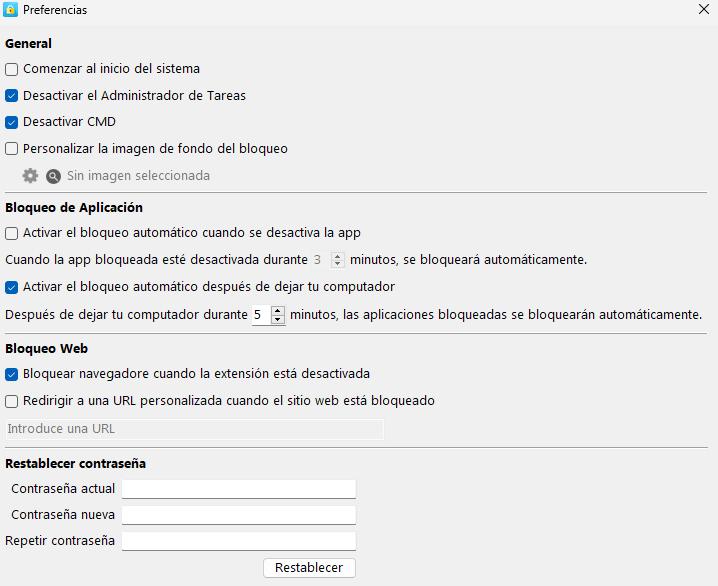Click the Introduce una URL text field
This screenshot has width=718, height=586.
[x=194, y=429]
